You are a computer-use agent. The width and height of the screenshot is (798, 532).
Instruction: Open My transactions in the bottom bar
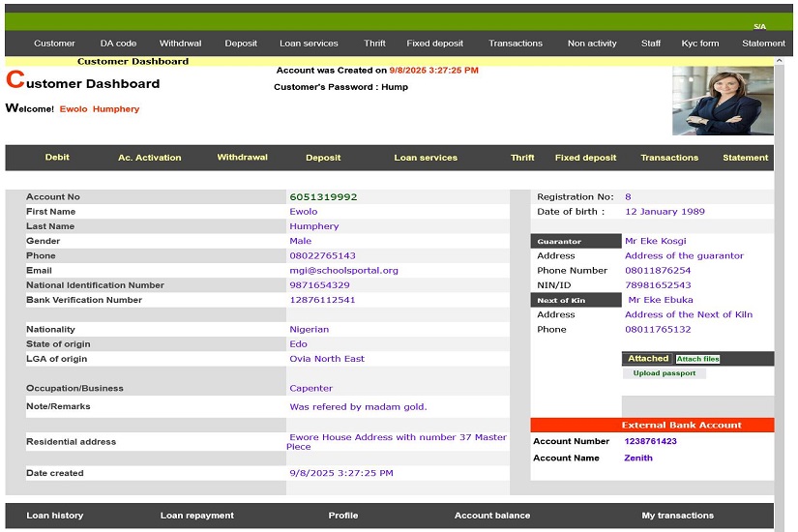pos(677,516)
